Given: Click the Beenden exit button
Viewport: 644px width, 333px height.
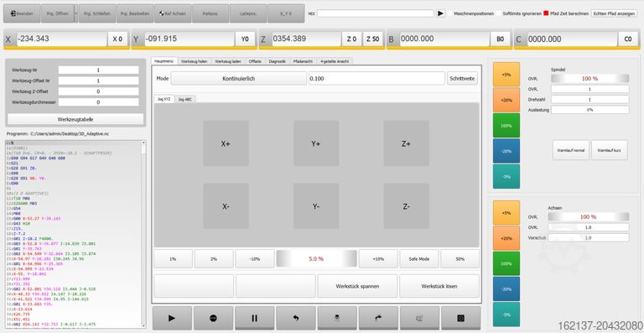Looking at the screenshot, I should 22,13.
